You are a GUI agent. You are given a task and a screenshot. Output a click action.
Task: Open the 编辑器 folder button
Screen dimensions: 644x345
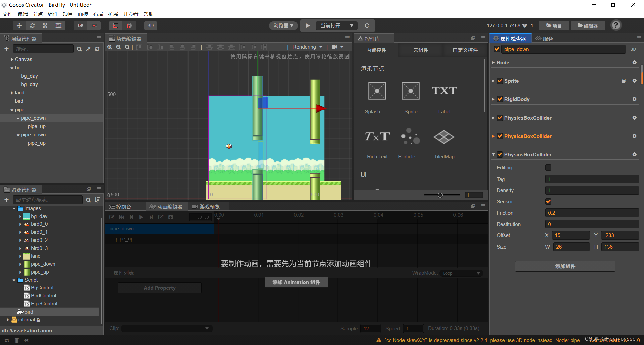pos(587,26)
